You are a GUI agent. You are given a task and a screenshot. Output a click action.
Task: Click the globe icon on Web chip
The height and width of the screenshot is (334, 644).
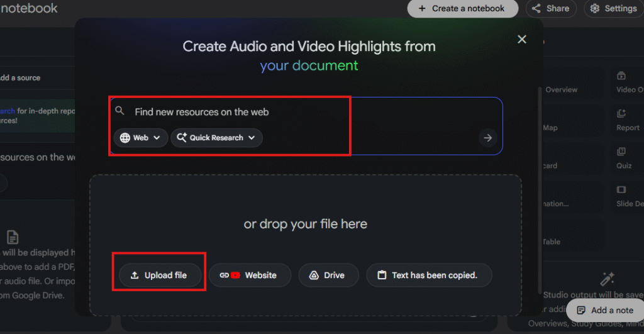(125, 138)
